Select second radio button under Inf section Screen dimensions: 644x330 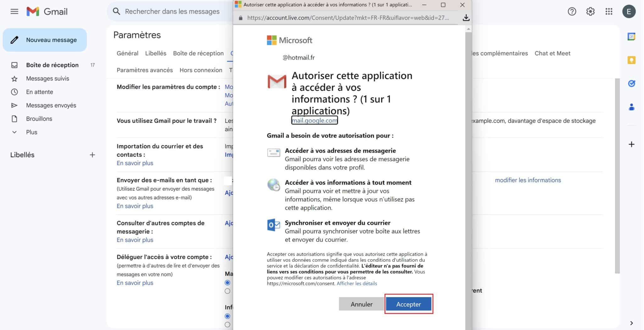227,325
